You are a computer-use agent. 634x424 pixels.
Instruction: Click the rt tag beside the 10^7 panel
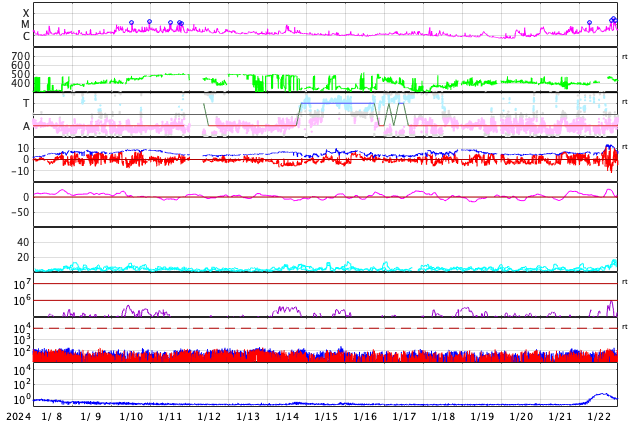point(624,281)
